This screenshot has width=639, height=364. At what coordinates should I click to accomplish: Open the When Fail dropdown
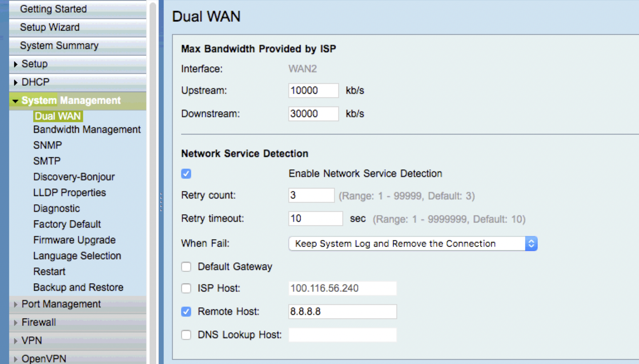[413, 243]
